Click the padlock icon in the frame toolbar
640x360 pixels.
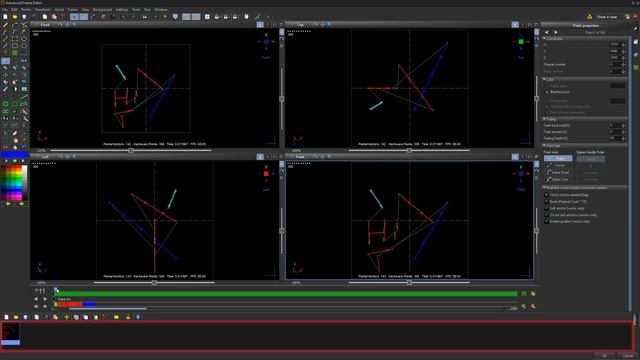128,317
